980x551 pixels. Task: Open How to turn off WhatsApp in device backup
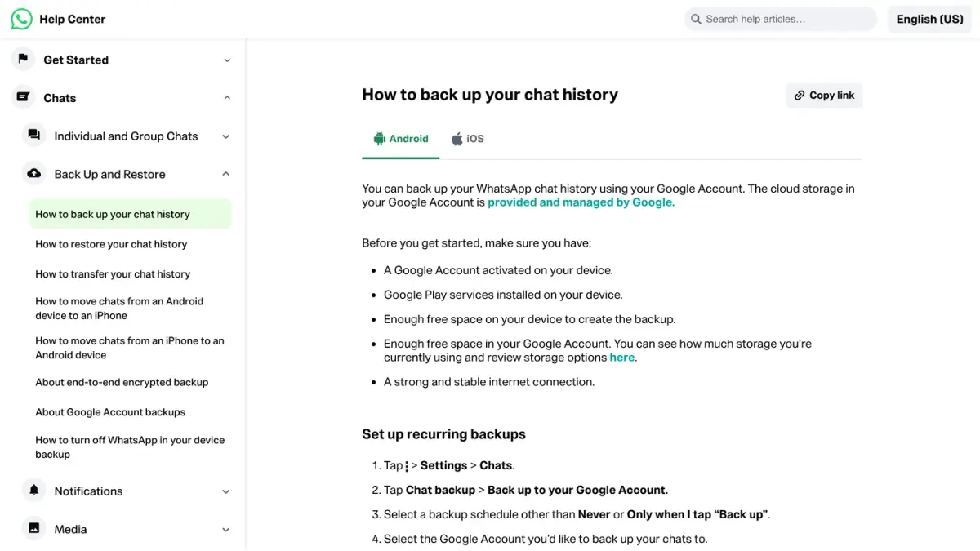click(x=130, y=447)
